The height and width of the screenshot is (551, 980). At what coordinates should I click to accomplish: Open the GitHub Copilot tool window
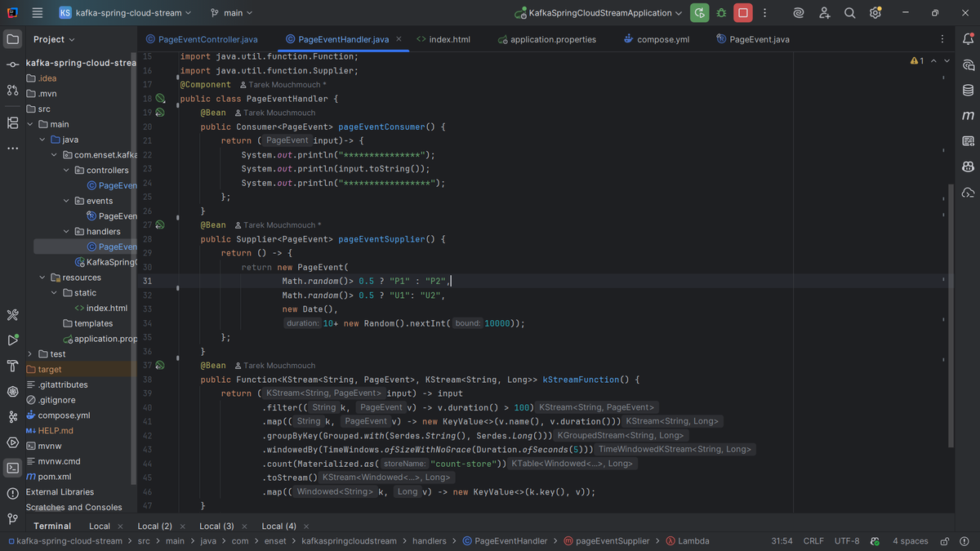[x=968, y=167]
